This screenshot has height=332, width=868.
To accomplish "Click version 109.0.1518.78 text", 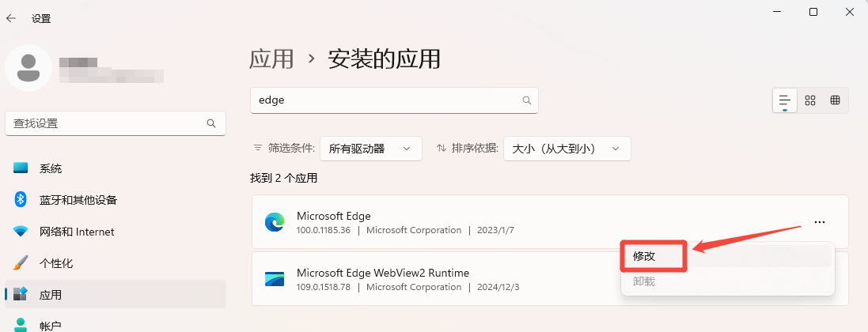I will pos(324,287).
